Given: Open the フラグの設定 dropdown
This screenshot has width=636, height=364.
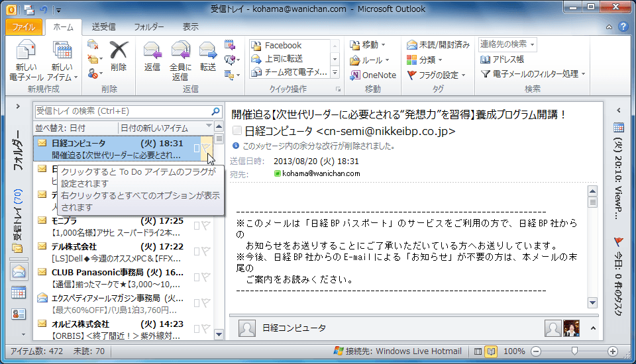Looking at the screenshot, I should (x=436, y=75).
